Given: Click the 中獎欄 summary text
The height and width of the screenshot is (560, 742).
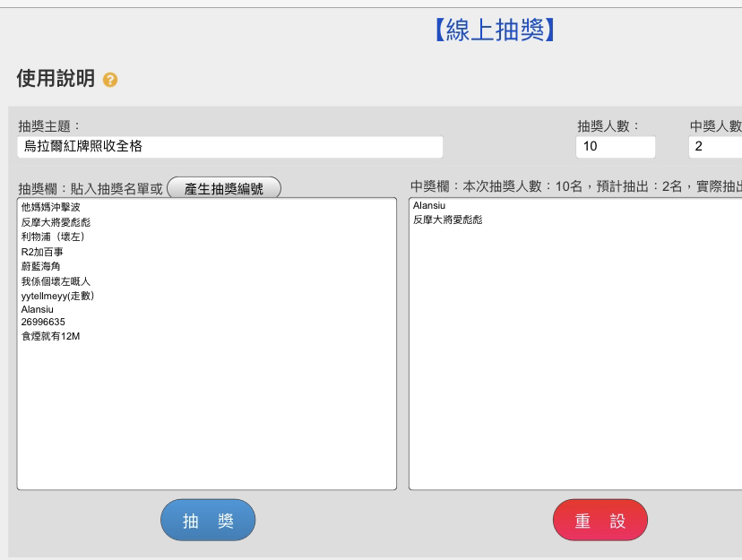Looking at the screenshot, I should 576,186.
